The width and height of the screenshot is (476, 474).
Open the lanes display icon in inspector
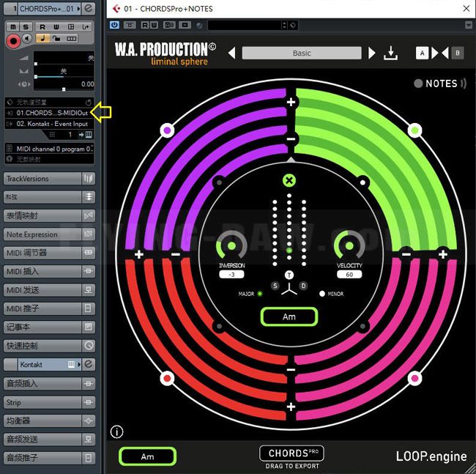71,39
